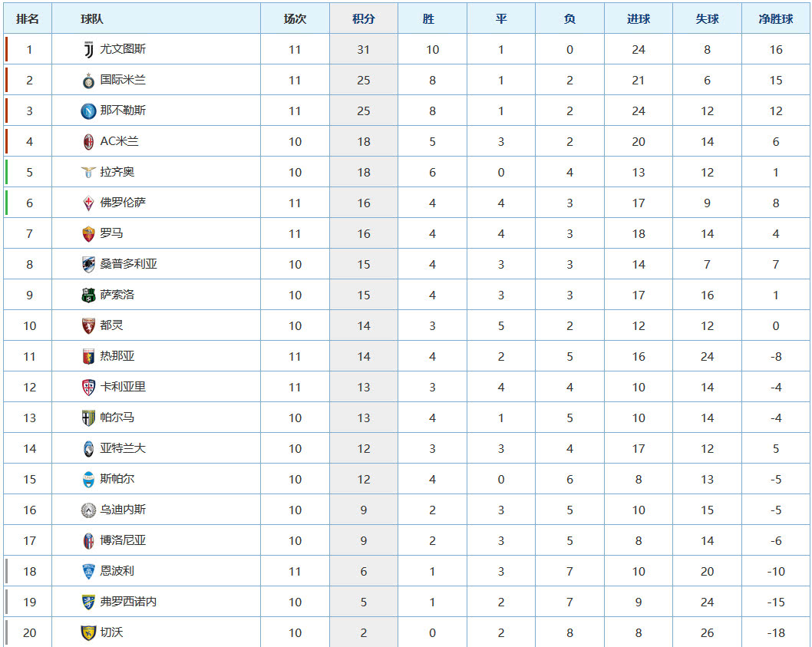
Task: Open the 乌迪内斯 Udinese team link
Action: pos(123,510)
